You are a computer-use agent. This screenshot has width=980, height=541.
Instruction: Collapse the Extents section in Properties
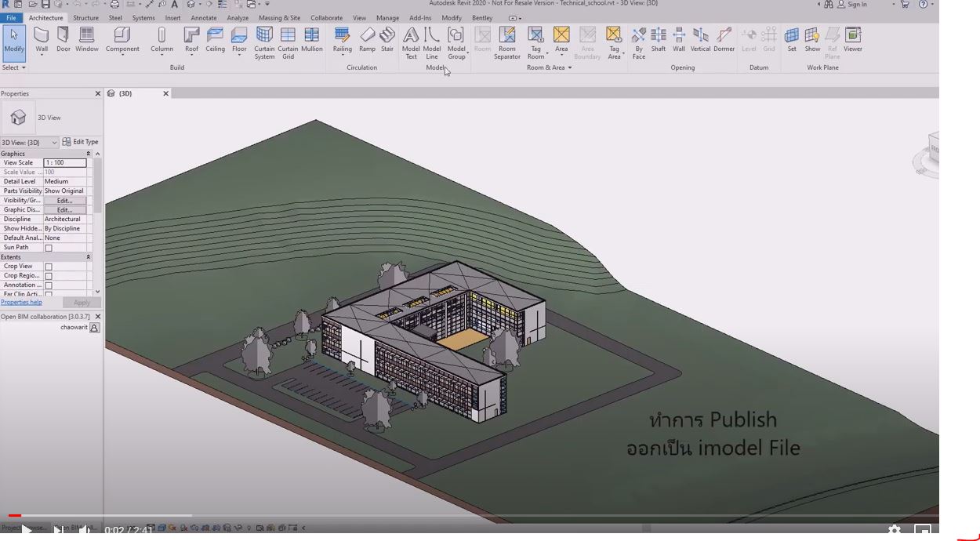87,256
